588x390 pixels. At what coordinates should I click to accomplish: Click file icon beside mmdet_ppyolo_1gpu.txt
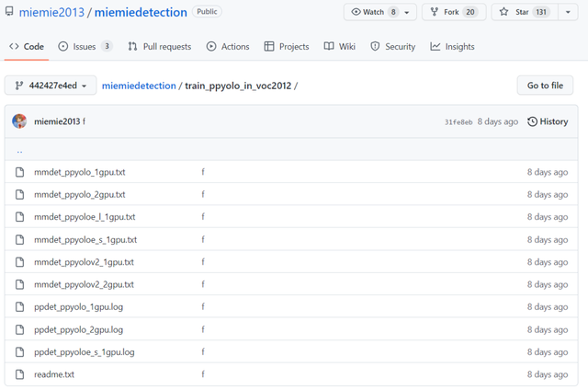click(x=20, y=172)
